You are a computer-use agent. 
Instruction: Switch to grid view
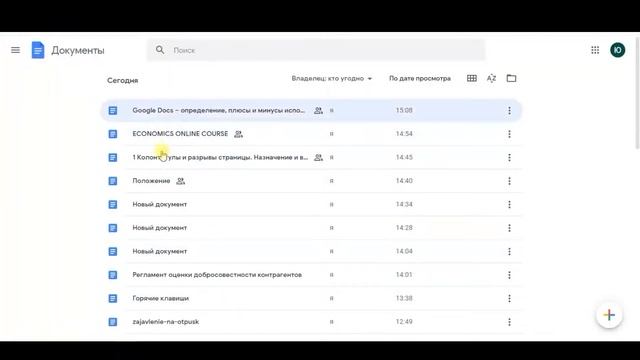click(471, 78)
